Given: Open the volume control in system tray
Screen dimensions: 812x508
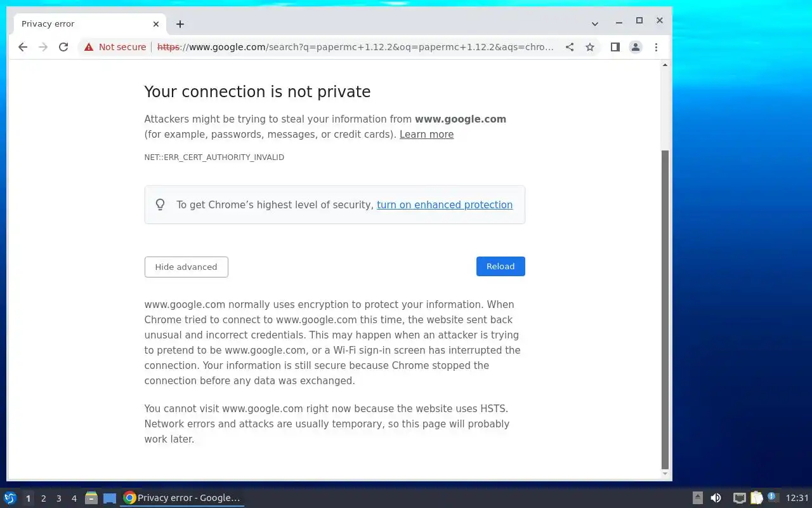Looking at the screenshot, I should tap(716, 498).
